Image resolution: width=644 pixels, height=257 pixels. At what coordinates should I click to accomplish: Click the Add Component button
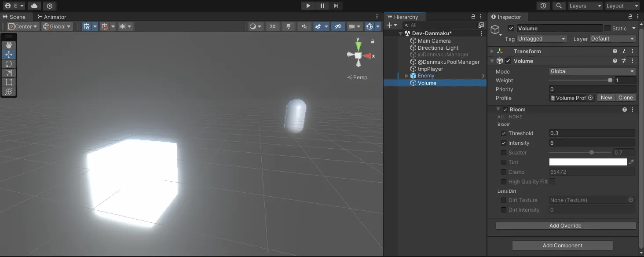click(562, 246)
